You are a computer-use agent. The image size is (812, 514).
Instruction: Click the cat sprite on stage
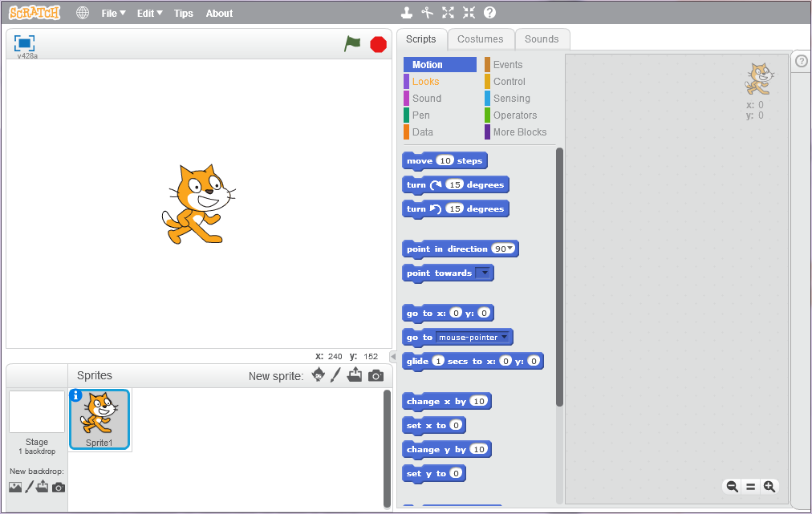click(199, 204)
